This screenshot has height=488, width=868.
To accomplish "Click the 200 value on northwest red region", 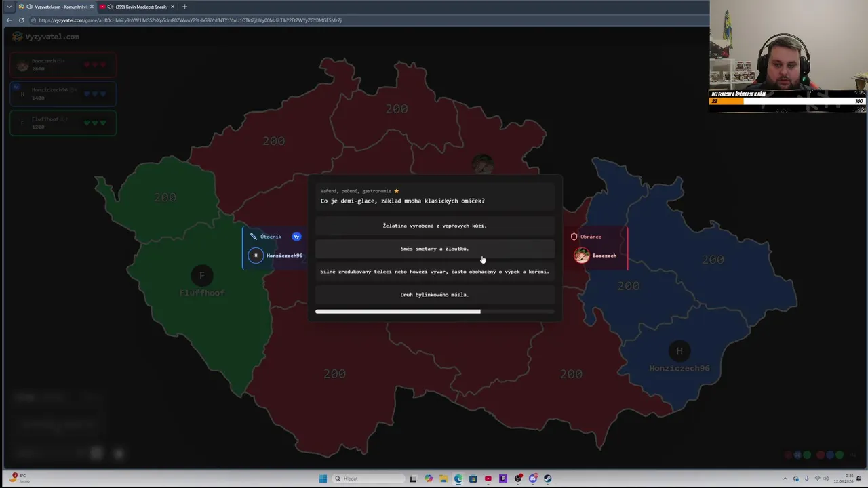I will pyautogui.click(x=274, y=141).
